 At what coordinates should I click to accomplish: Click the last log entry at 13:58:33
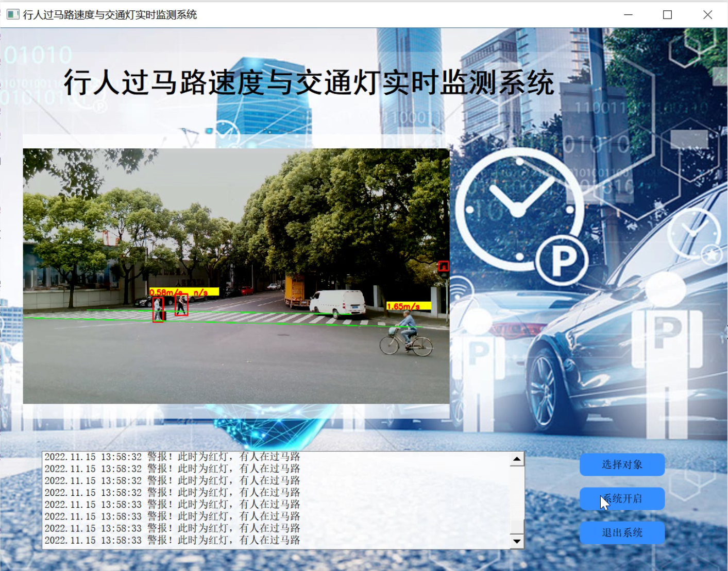(172, 540)
